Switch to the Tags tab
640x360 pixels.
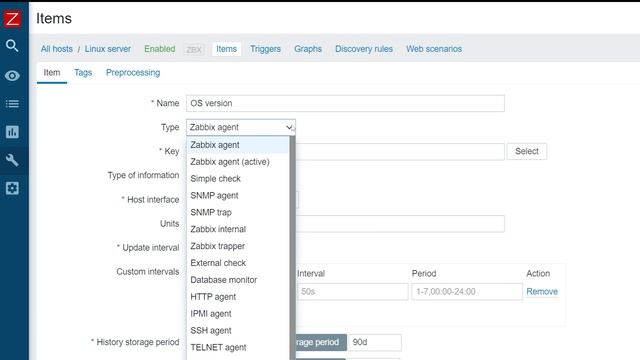pyautogui.click(x=83, y=73)
